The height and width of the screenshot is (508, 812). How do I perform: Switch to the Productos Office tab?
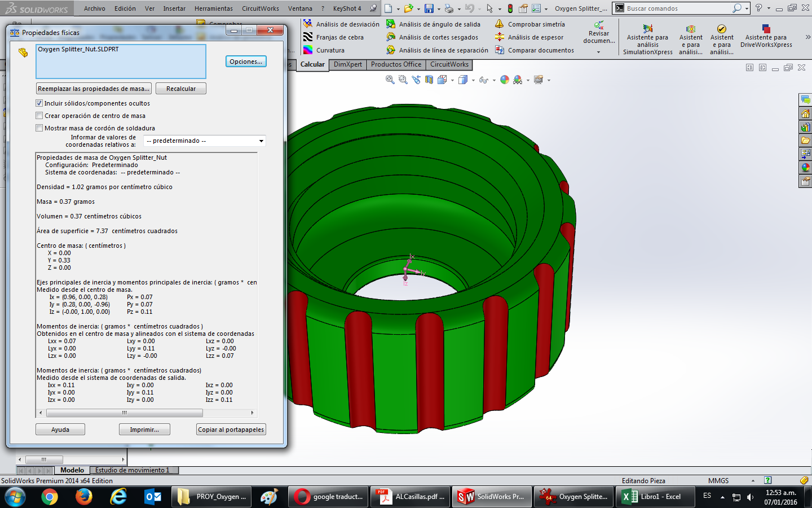coord(396,64)
